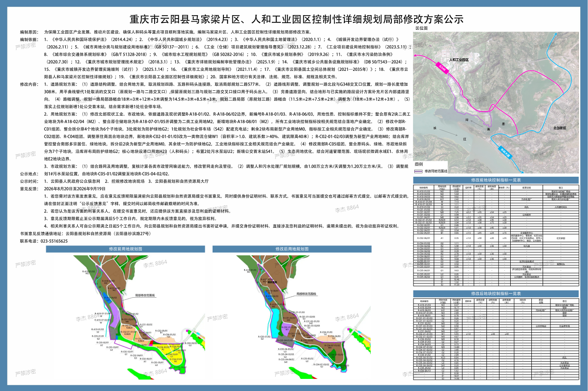Click the date range 2026年8月20日至2026年9月19日
Viewport: 588px width, 391px height.
tap(75, 189)
